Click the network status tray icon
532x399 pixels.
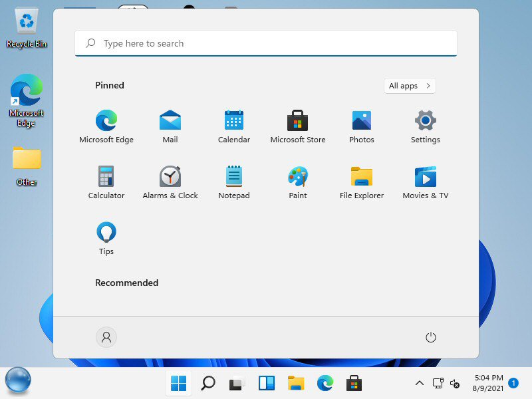pyautogui.click(x=438, y=384)
